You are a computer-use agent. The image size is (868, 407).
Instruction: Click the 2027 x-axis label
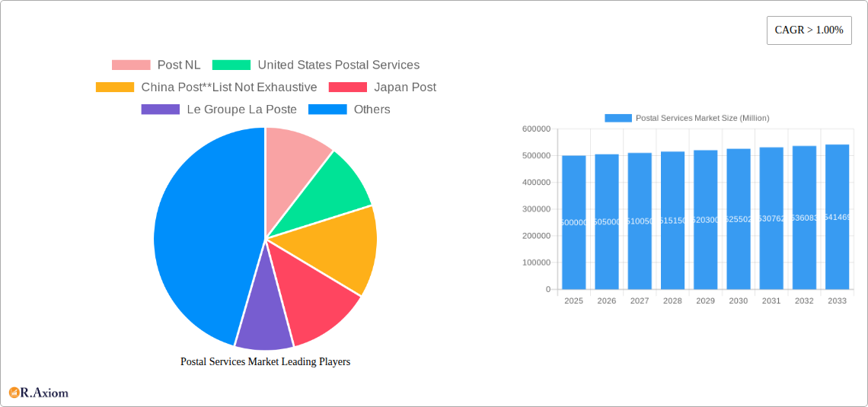640,300
